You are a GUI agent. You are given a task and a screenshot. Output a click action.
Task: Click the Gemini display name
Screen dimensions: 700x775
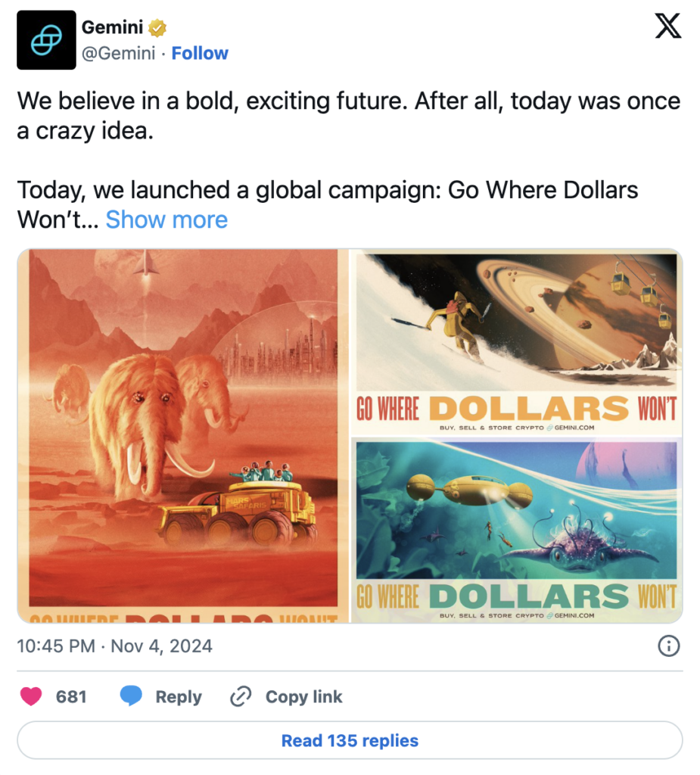click(x=112, y=28)
